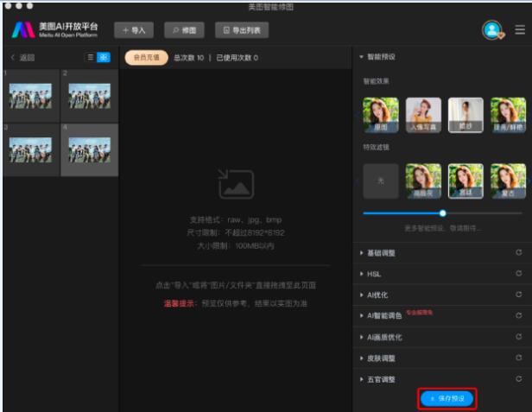The height and width of the screenshot is (412, 532).
Task: Switch to list view
Action: pyautogui.click(x=90, y=57)
